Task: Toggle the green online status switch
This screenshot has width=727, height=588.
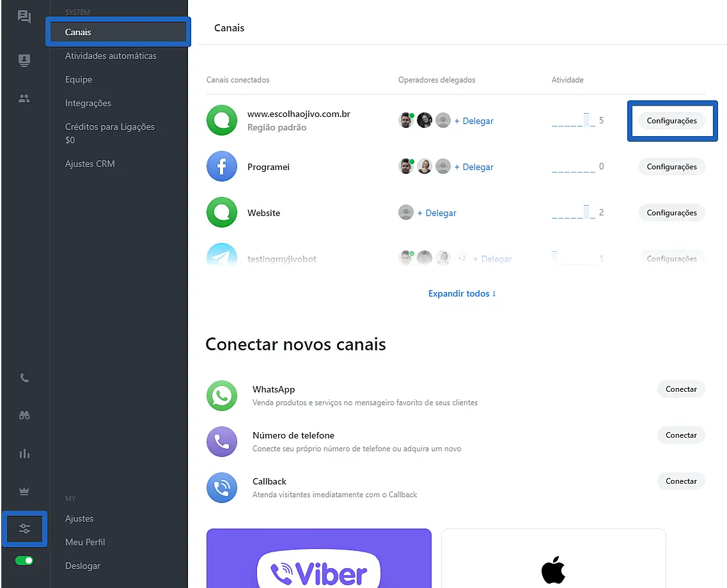Action: [24, 561]
